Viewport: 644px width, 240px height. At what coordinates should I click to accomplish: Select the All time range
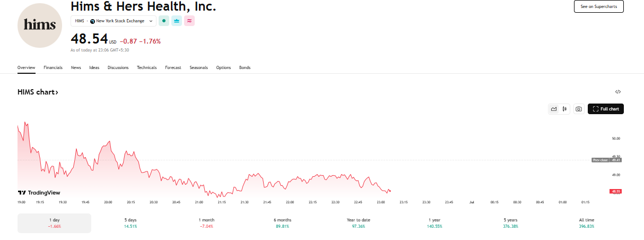click(x=587, y=223)
